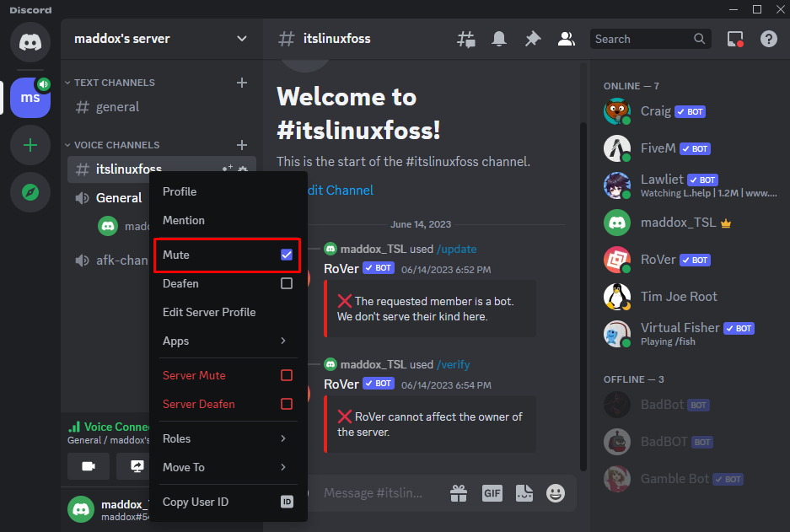Create invite icon on itslinuxfoss channel
The width and height of the screenshot is (790, 532).
tap(228, 169)
